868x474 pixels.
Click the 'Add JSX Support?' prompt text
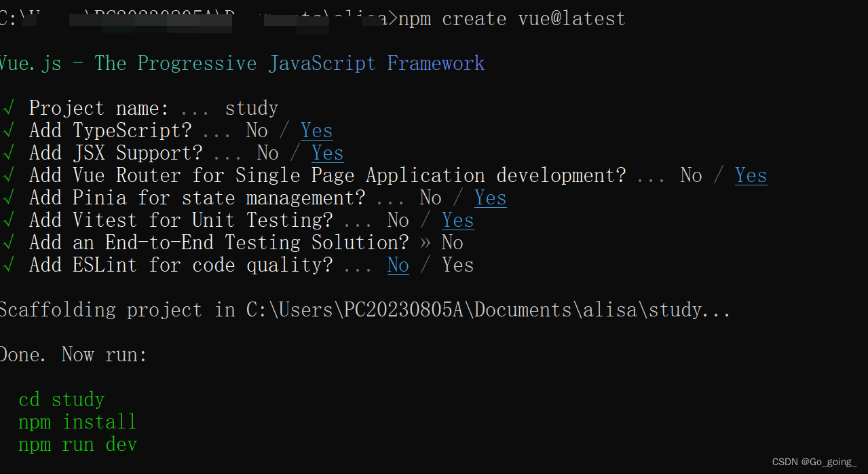(x=116, y=153)
